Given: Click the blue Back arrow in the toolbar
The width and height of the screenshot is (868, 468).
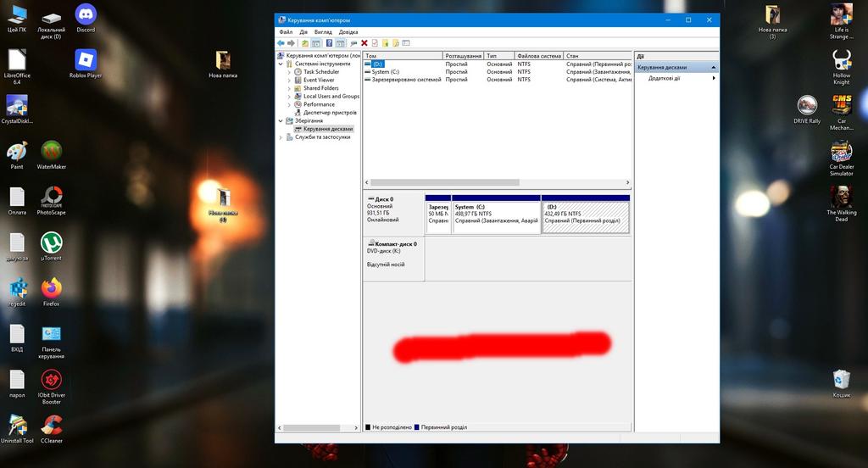Looking at the screenshot, I should point(281,42).
